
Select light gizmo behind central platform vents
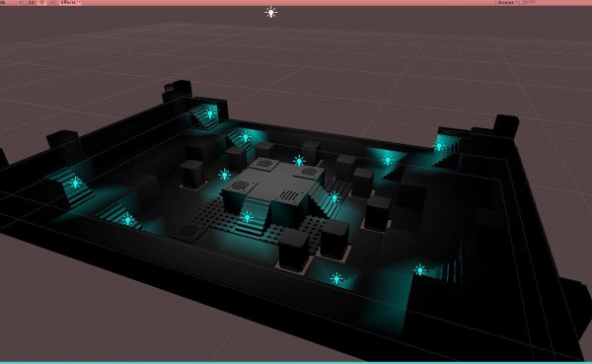(x=299, y=161)
